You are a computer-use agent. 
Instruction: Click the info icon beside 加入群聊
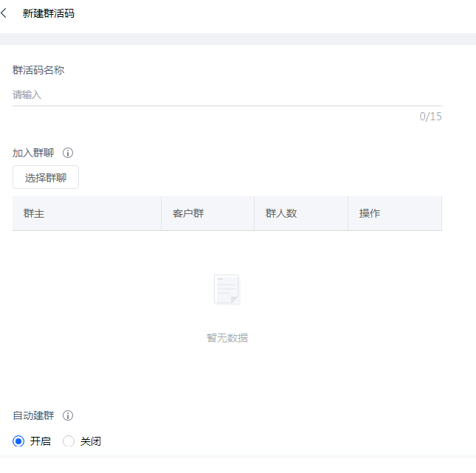[x=68, y=153]
